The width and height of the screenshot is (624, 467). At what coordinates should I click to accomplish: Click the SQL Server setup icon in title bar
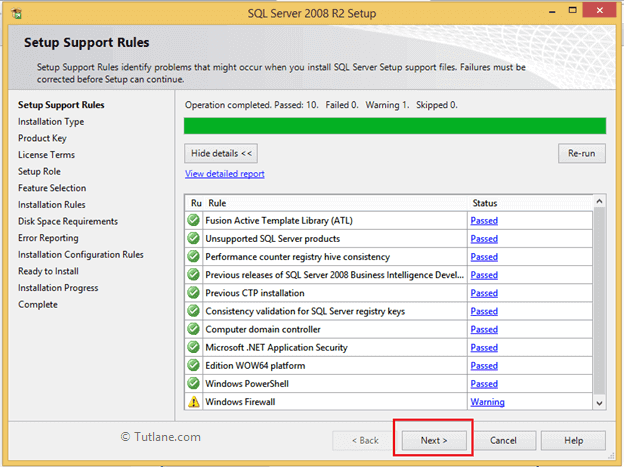click(x=17, y=13)
